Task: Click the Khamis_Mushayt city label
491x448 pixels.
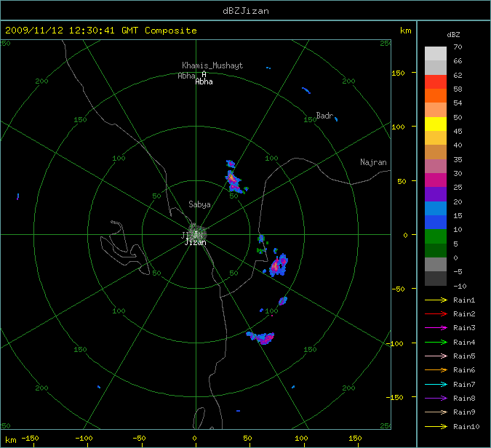Action: pyautogui.click(x=212, y=65)
